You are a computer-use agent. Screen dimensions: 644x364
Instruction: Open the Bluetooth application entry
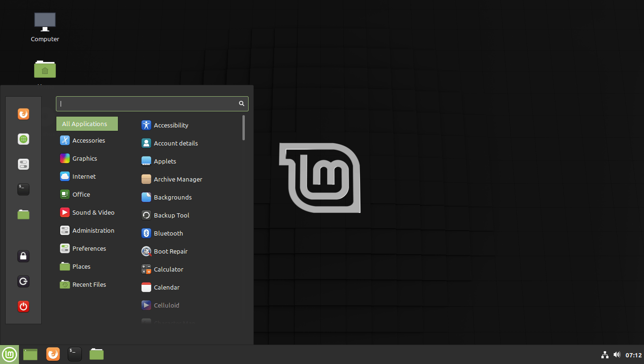click(168, 233)
